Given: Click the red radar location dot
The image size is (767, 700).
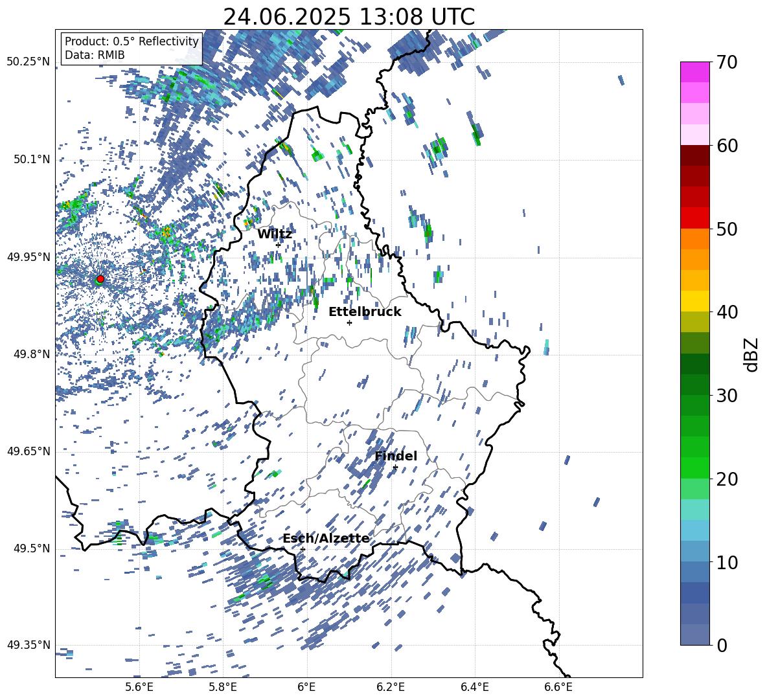Looking at the screenshot, I should (100, 279).
